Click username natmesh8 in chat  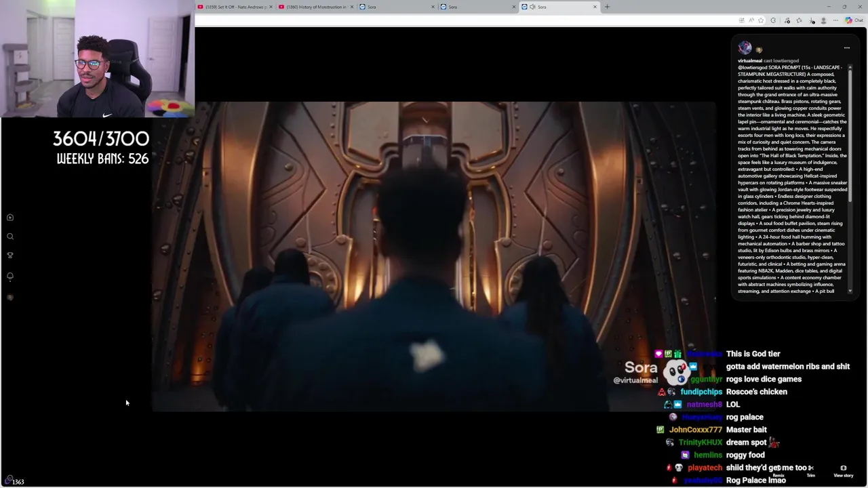click(x=704, y=405)
